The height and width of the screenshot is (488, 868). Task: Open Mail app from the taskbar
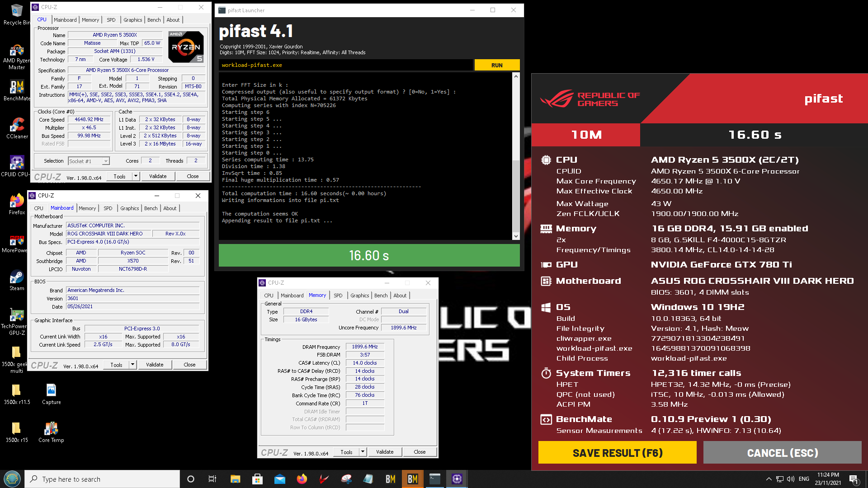point(280,479)
